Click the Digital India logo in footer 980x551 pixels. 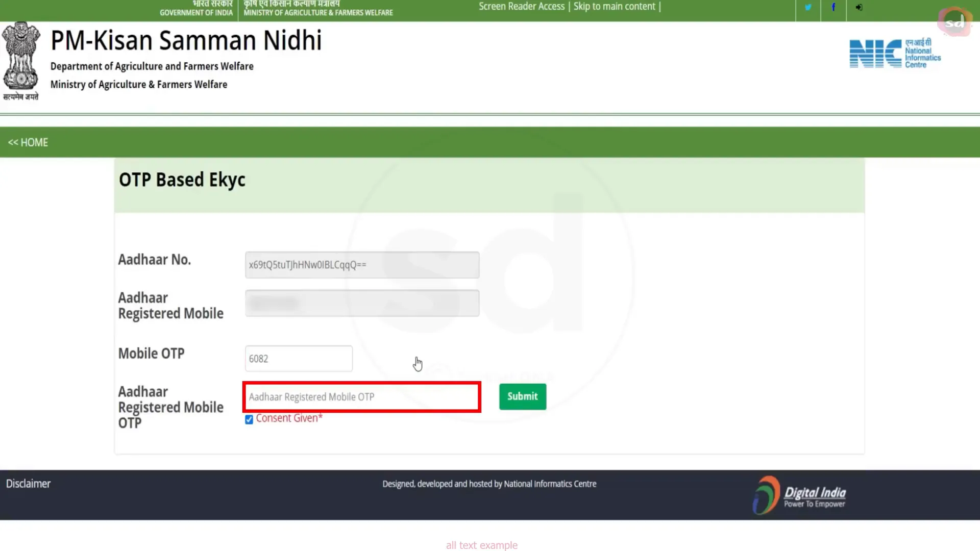(x=800, y=495)
